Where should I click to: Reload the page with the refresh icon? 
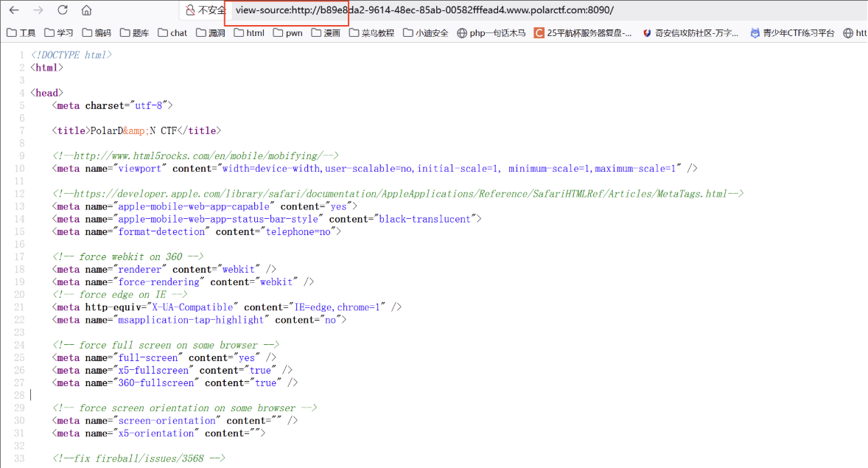(x=63, y=10)
